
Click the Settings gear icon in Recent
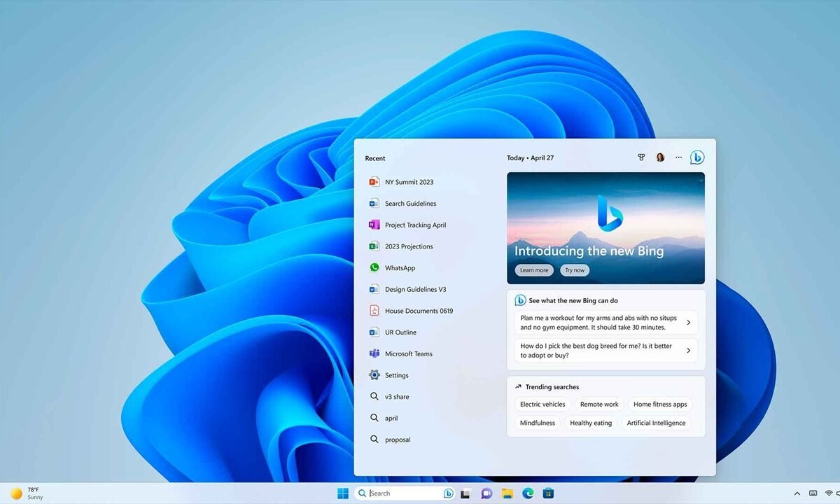[374, 375]
